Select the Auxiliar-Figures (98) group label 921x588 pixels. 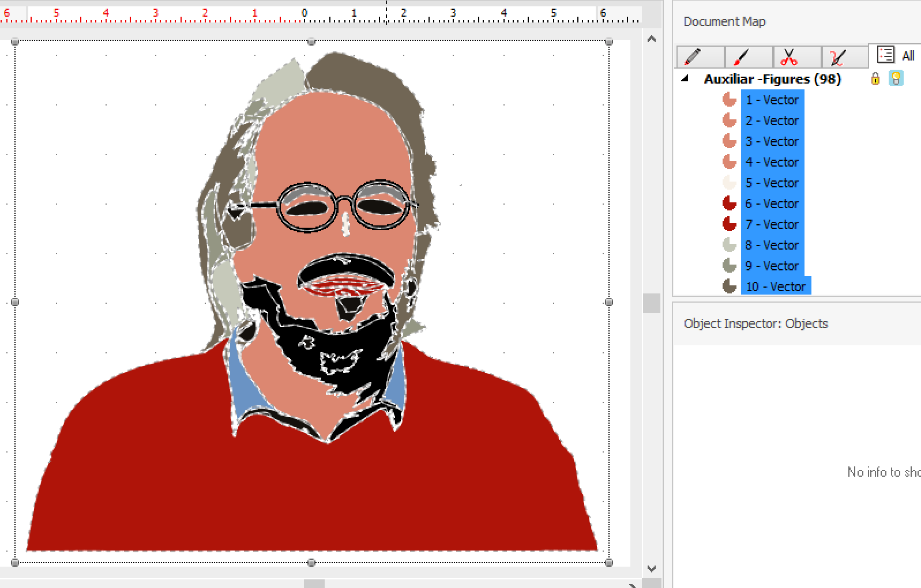[x=772, y=79]
